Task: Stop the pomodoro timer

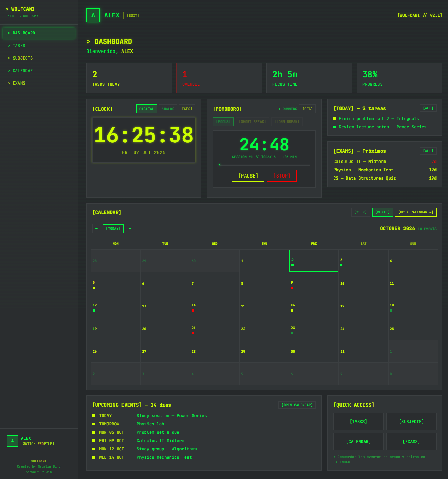Action: pos(282,176)
